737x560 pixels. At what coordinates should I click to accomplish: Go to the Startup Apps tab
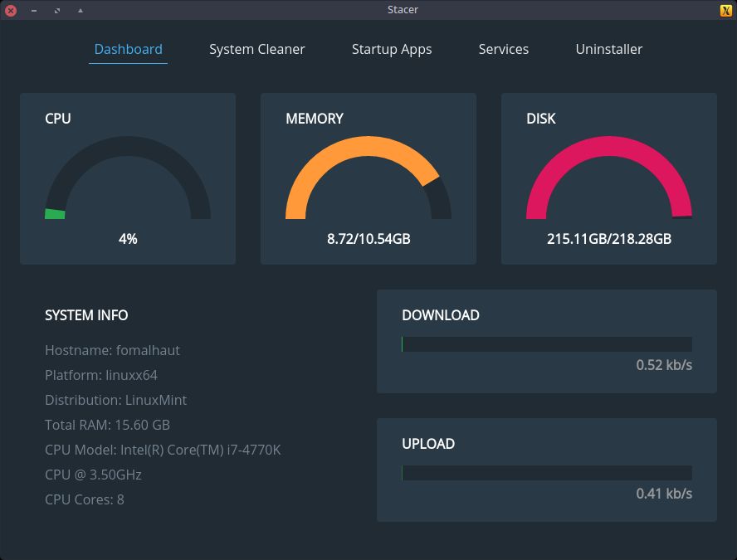coord(392,49)
